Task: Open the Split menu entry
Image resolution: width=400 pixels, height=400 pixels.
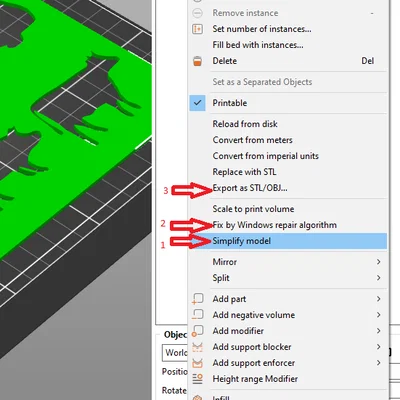Action: pos(221,278)
